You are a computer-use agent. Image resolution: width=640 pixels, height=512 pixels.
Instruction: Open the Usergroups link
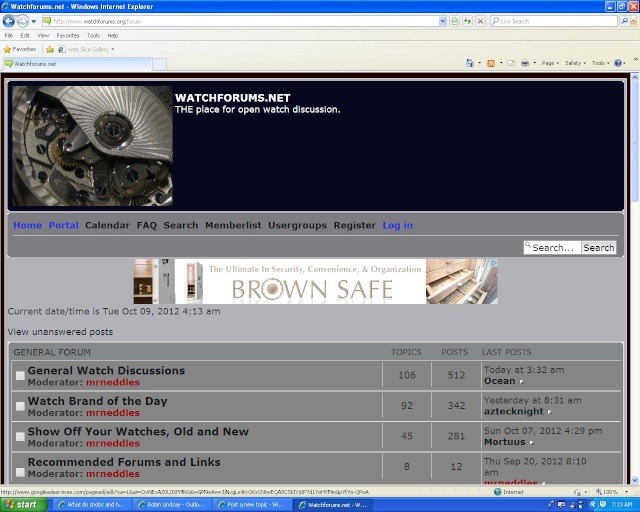pyautogui.click(x=297, y=225)
